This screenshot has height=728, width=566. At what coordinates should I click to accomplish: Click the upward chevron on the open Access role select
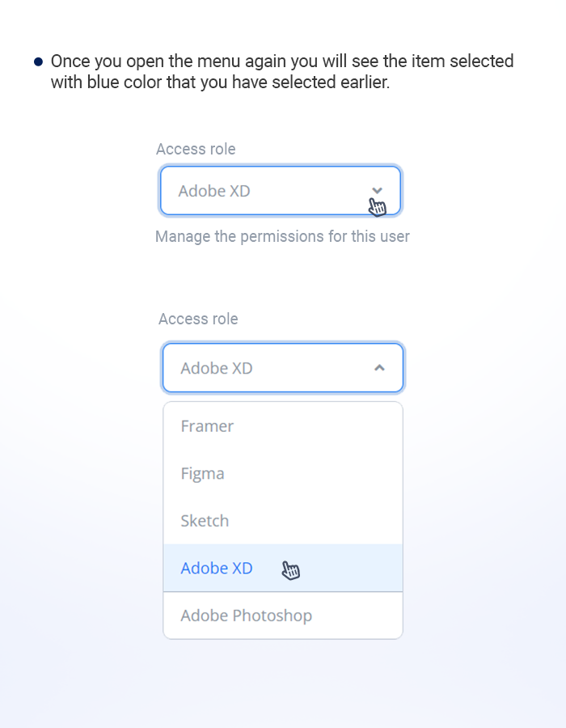click(x=379, y=367)
